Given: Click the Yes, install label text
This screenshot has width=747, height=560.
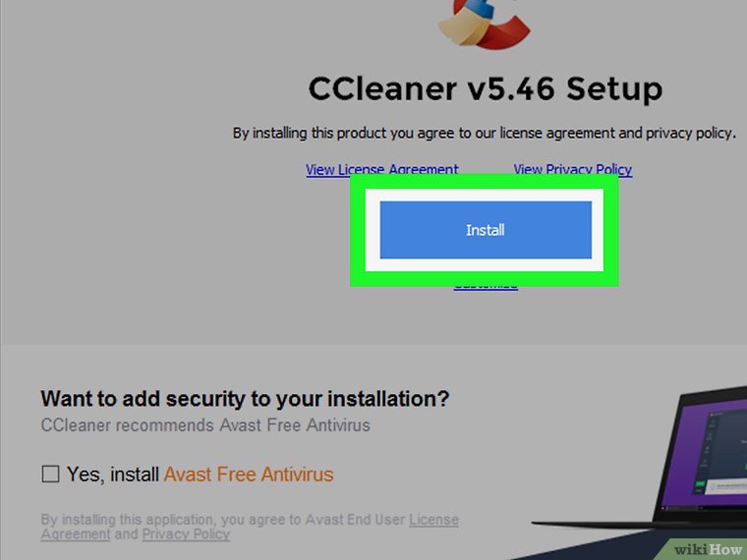Looking at the screenshot, I should [x=112, y=475].
